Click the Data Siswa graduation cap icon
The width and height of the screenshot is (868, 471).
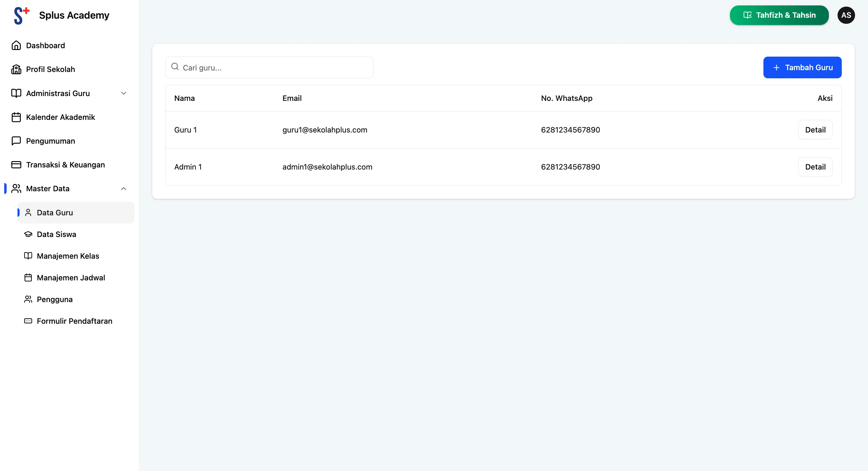tap(28, 234)
